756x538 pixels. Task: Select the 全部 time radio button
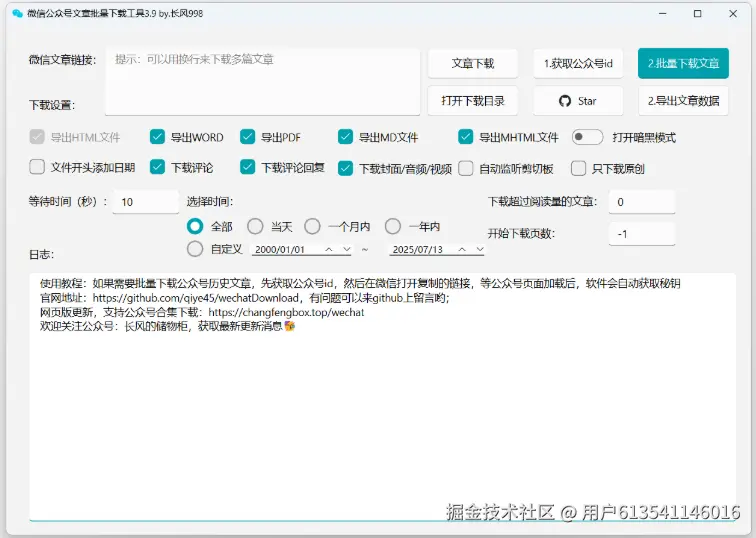pos(195,226)
